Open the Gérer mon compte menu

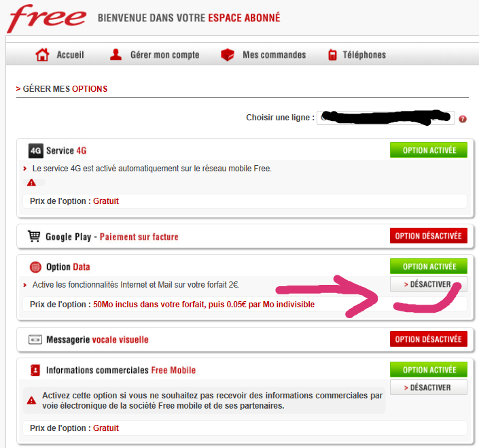pyautogui.click(x=164, y=54)
